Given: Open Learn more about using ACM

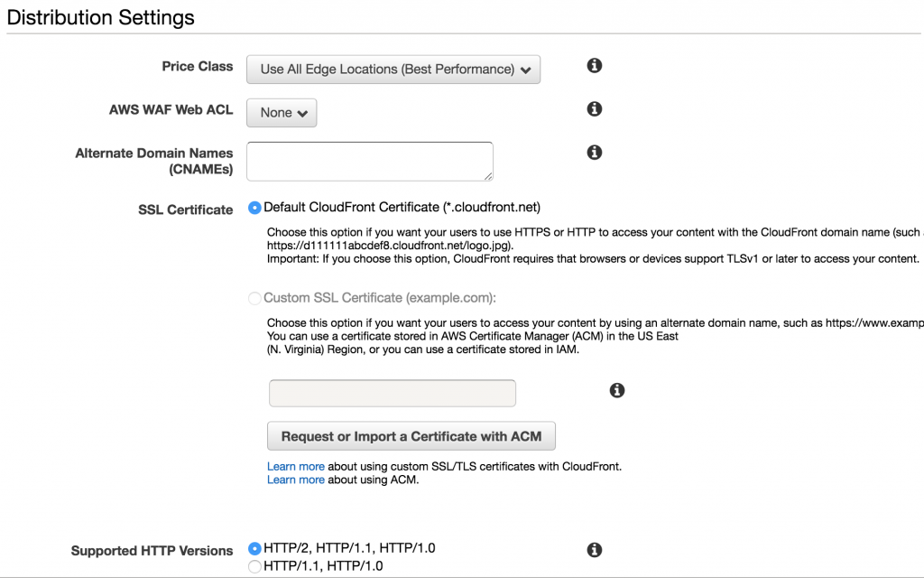Looking at the screenshot, I should (x=295, y=480).
